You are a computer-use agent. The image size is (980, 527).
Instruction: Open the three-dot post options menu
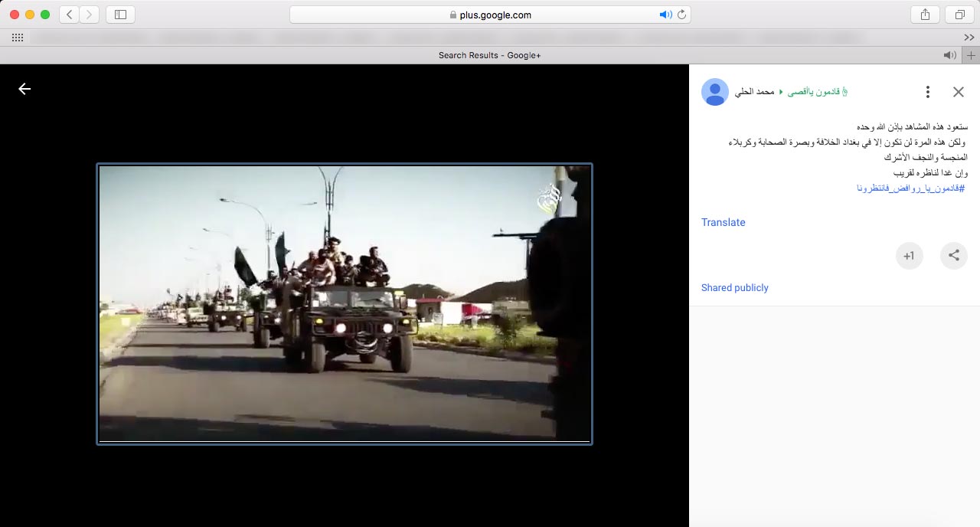(927, 92)
